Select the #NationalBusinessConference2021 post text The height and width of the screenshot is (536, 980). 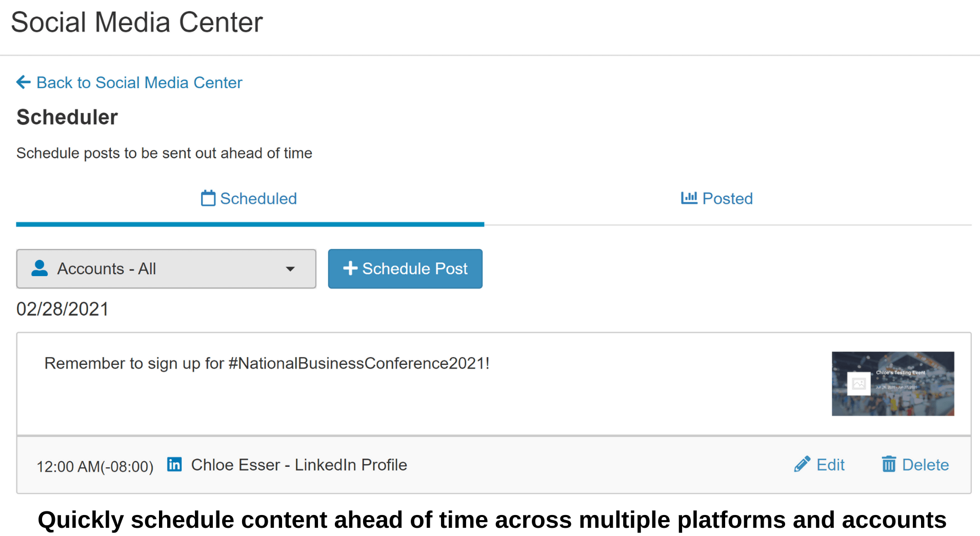tap(267, 363)
